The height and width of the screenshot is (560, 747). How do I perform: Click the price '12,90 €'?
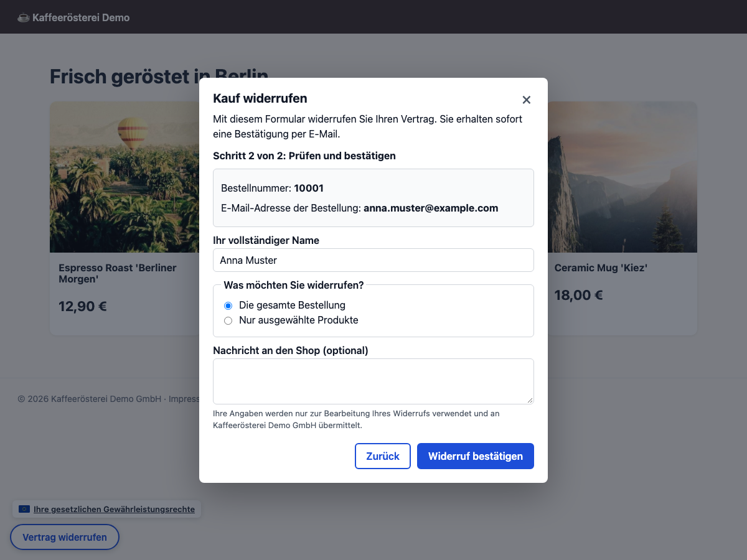83,307
